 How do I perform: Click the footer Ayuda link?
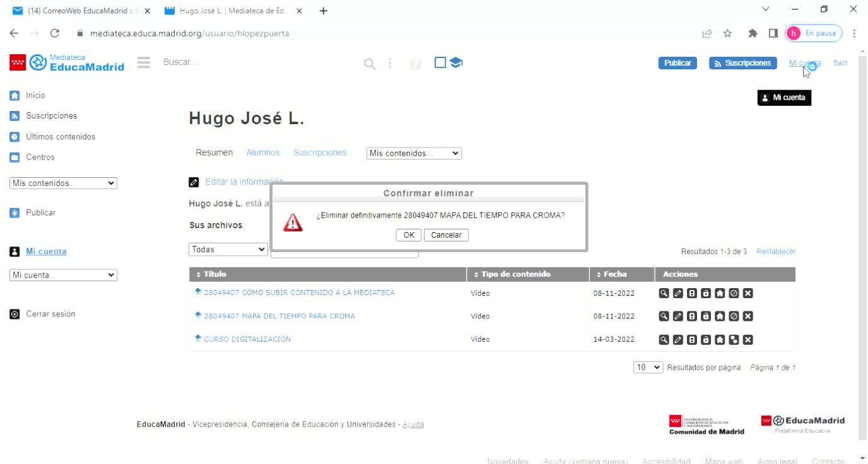point(413,424)
